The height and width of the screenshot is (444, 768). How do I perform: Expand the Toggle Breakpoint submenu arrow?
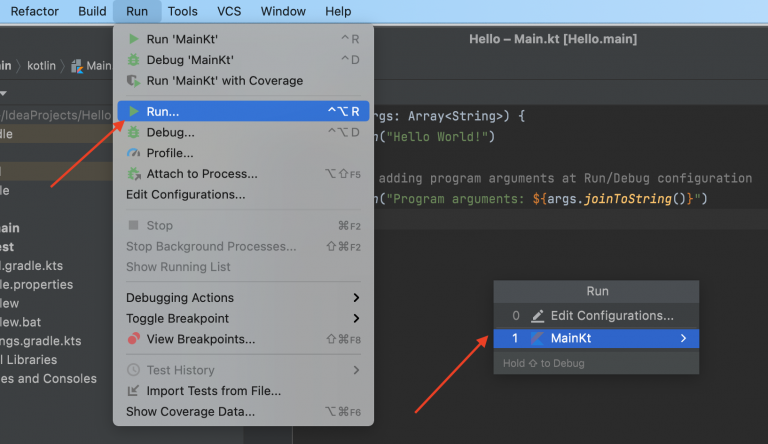tap(356, 319)
